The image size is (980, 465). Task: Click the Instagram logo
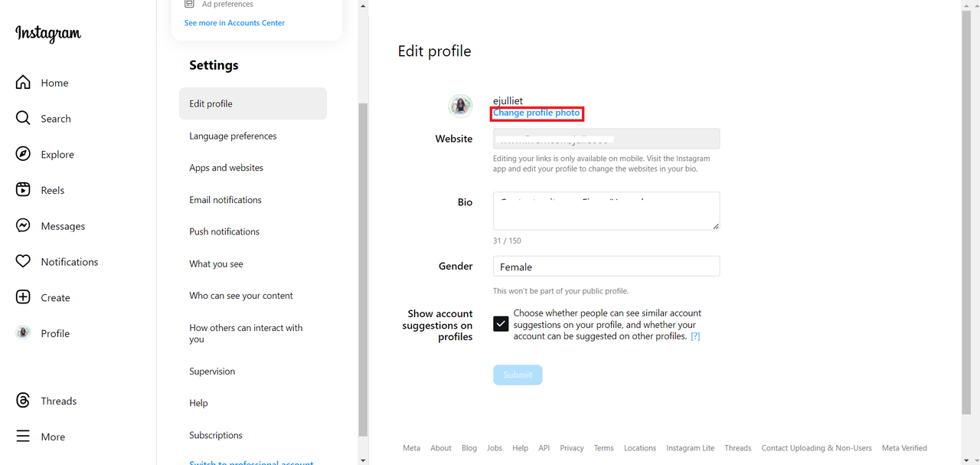[x=48, y=34]
